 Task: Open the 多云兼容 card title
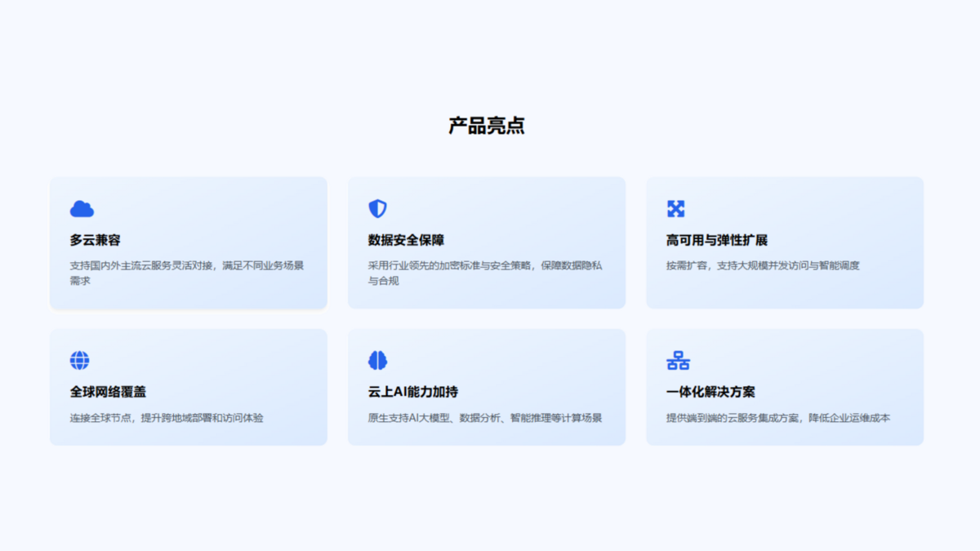(x=96, y=240)
